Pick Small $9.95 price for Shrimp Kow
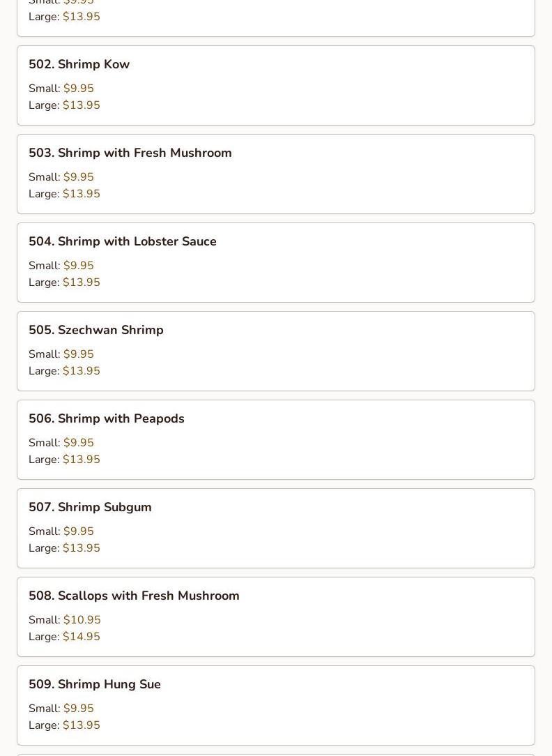Screen dimensions: 552x756 click(x=78, y=89)
